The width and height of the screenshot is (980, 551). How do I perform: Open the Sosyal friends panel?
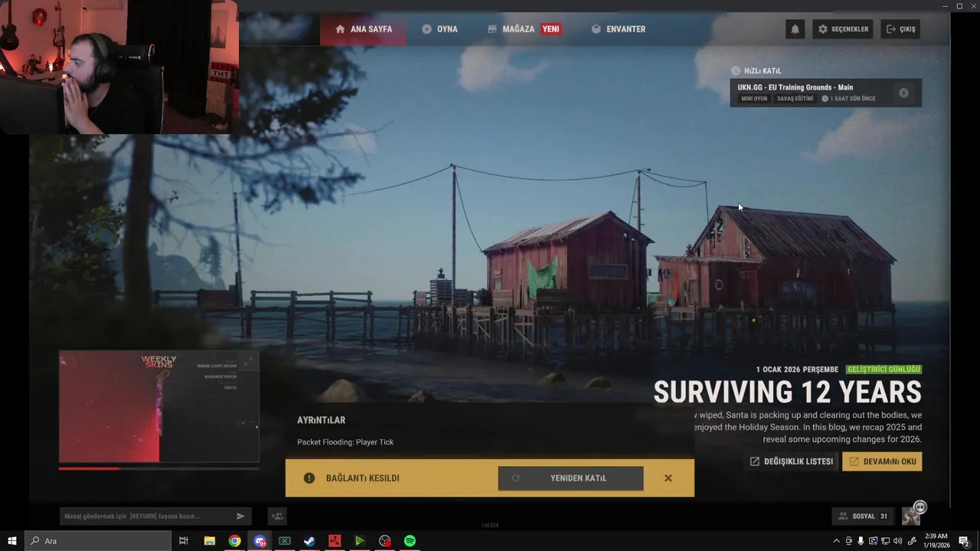click(863, 517)
